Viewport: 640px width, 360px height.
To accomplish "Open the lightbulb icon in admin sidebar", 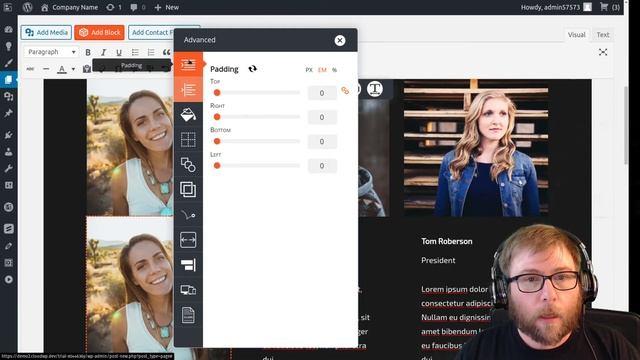I will (x=9, y=46).
